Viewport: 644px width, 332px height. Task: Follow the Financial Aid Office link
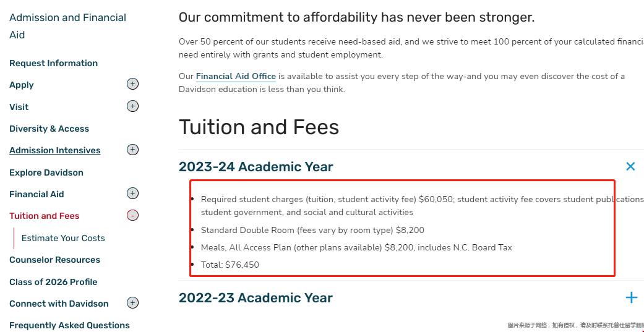tap(236, 77)
